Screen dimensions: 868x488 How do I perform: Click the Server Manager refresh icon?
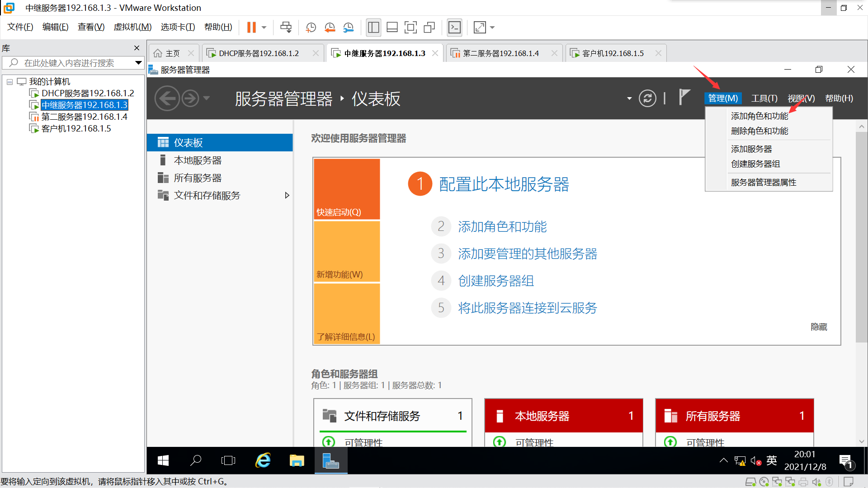tap(647, 99)
